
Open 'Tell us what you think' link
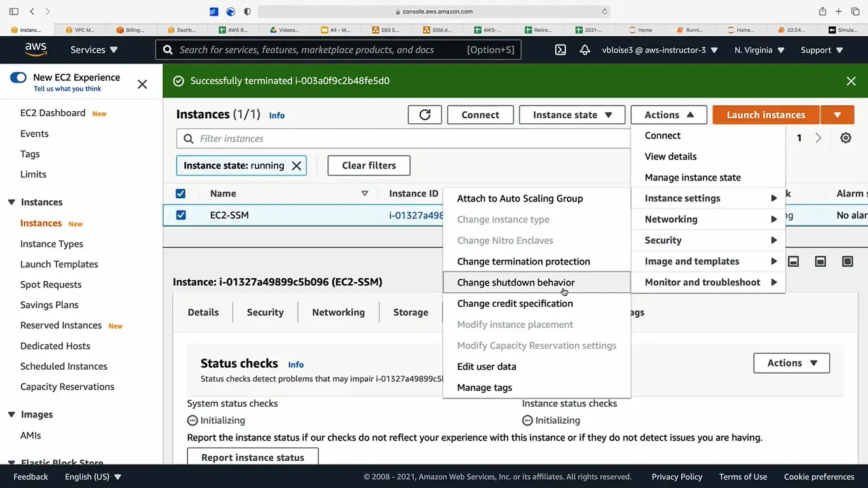coord(67,89)
